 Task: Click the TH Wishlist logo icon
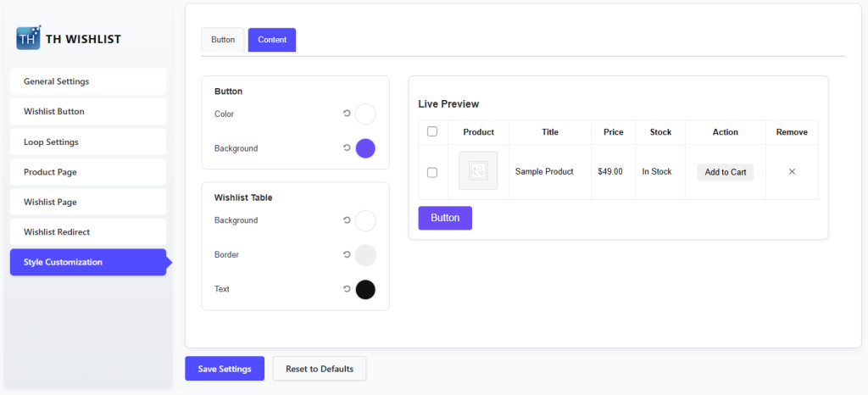(28, 38)
